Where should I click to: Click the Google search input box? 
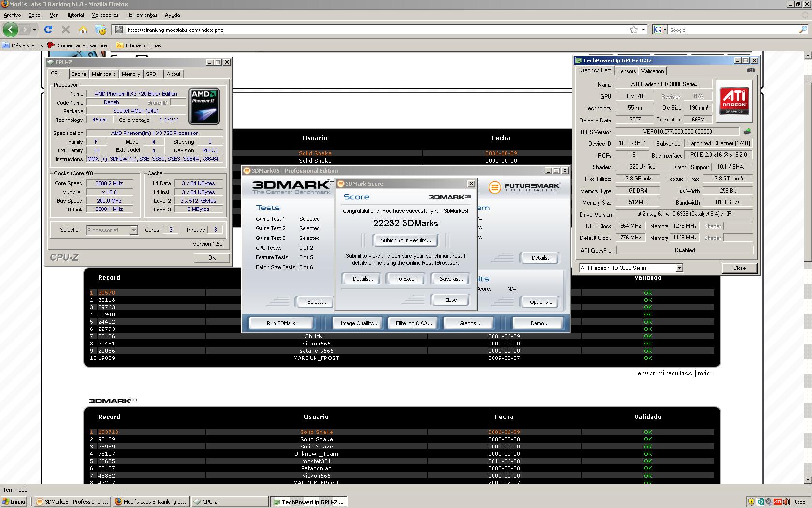(733, 30)
